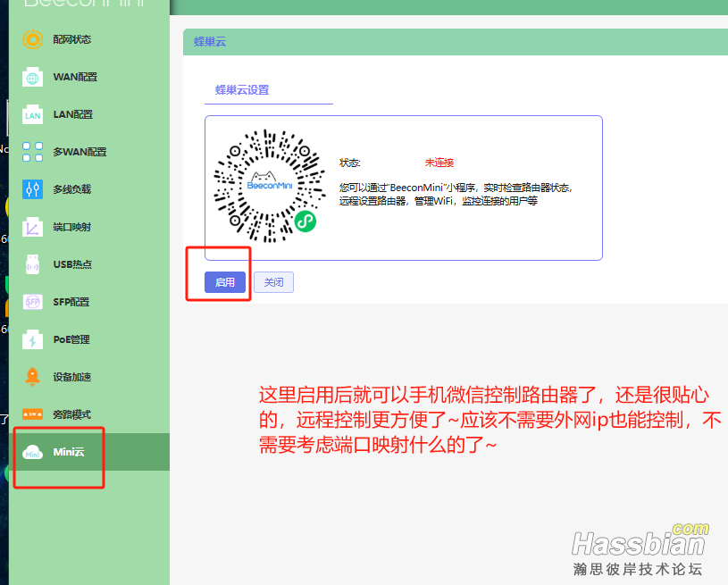Open the LAN配置 menu item
This screenshot has width=728, height=585.
click(x=89, y=114)
